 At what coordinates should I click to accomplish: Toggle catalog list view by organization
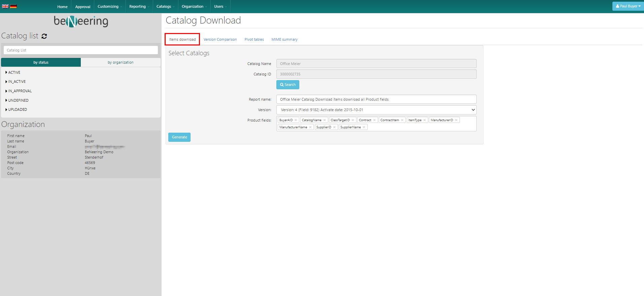121,62
